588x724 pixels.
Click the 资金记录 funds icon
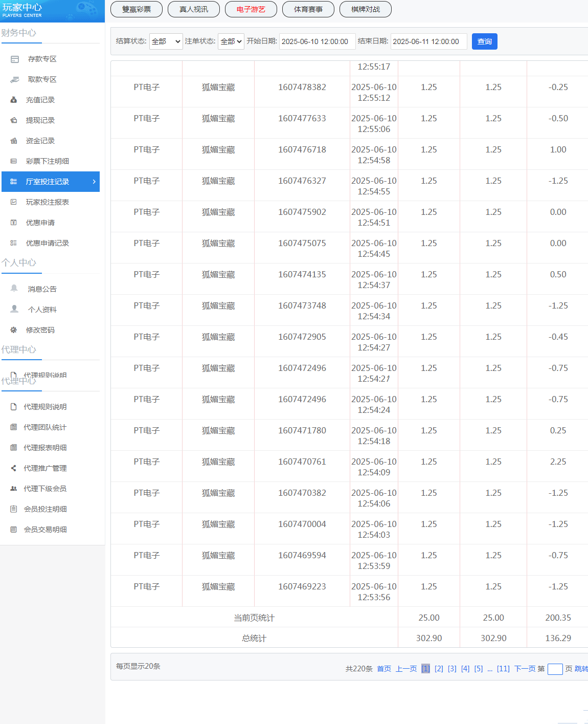14,141
